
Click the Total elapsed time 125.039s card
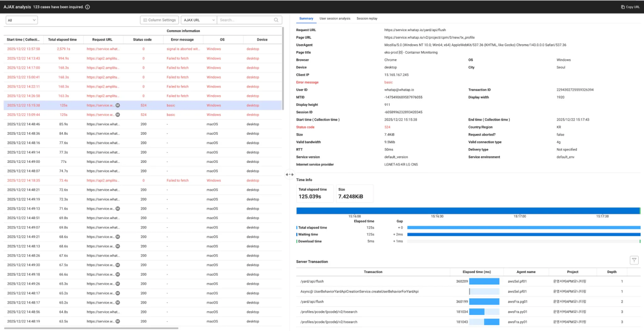(x=314, y=193)
